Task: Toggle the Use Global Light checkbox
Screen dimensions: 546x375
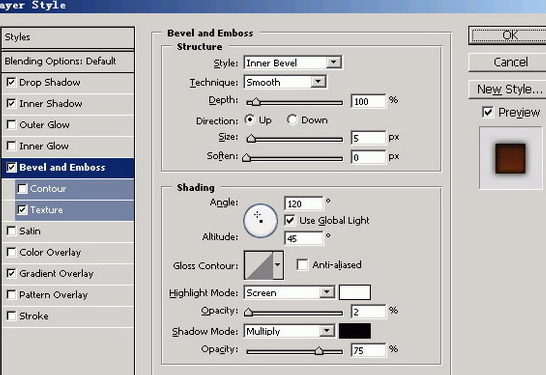Action: [x=290, y=220]
